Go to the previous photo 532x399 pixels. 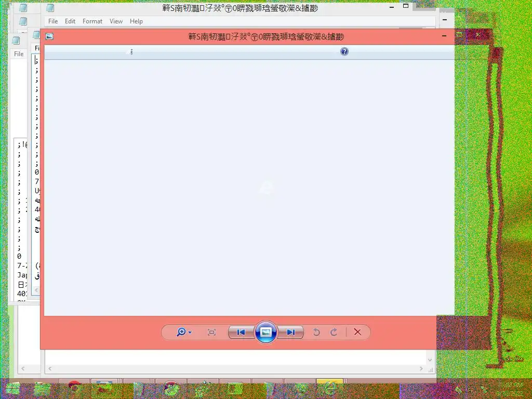click(x=241, y=332)
